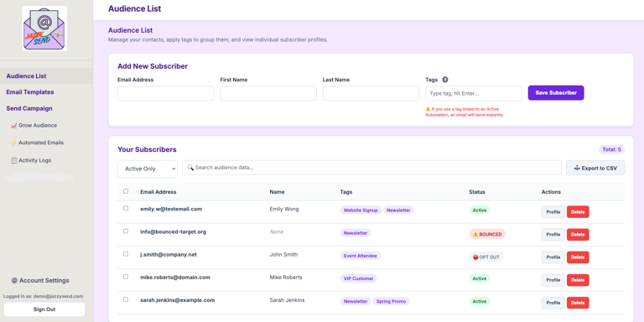Open the Active Only filter dropdown
The image size is (644, 322).
click(x=148, y=169)
